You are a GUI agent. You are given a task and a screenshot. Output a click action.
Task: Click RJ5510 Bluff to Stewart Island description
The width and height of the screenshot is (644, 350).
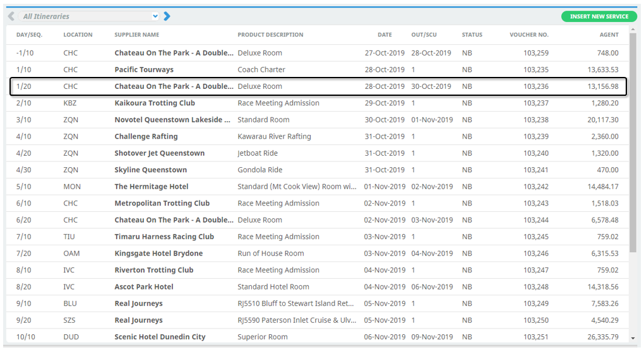[295, 303]
